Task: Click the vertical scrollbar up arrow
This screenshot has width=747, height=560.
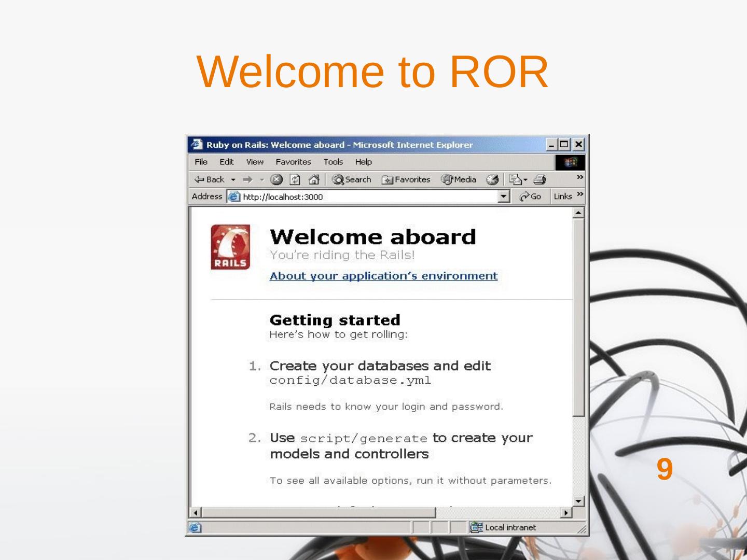Action: 578,213
